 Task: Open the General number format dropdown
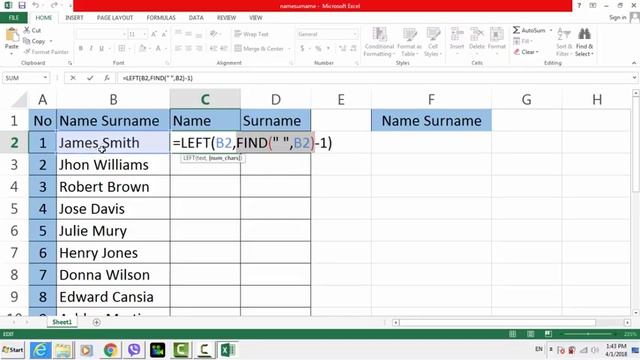click(355, 34)
